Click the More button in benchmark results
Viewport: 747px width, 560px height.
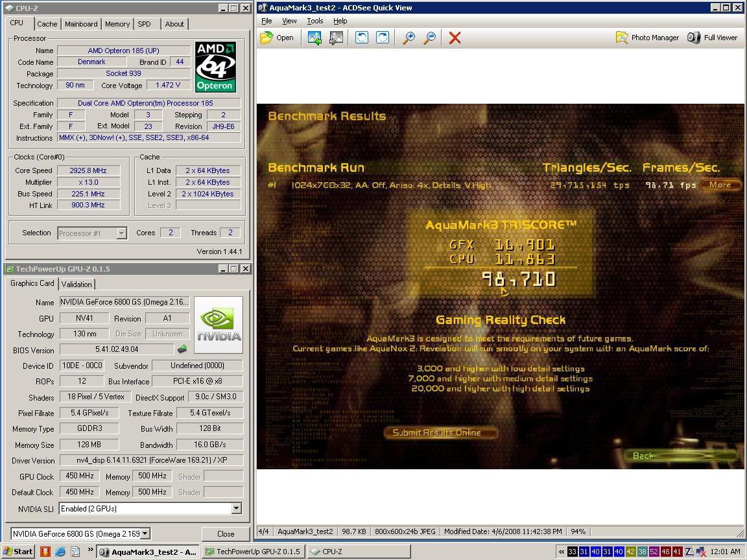coord(720,185)
